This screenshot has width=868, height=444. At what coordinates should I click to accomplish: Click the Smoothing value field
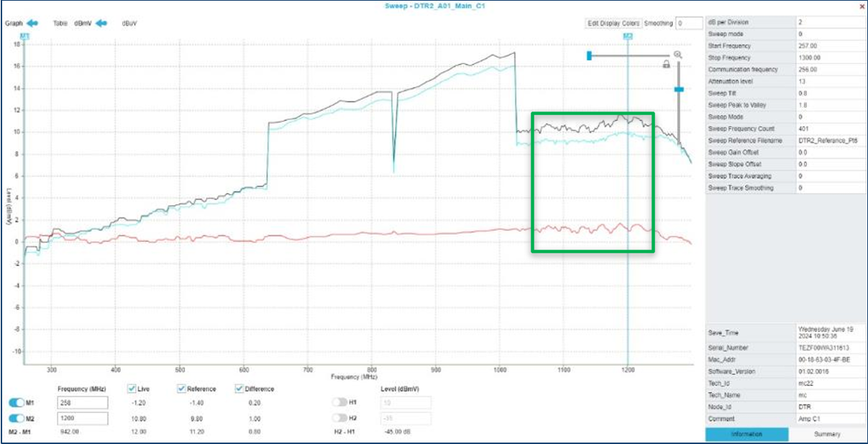688,24
